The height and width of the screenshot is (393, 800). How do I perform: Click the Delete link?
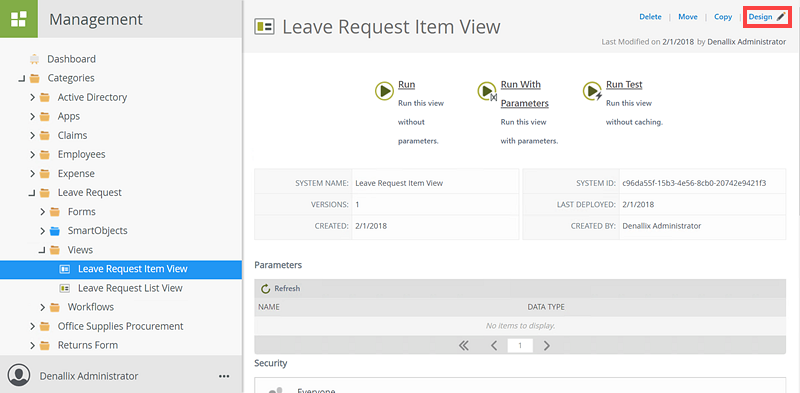tap(650, 17)
